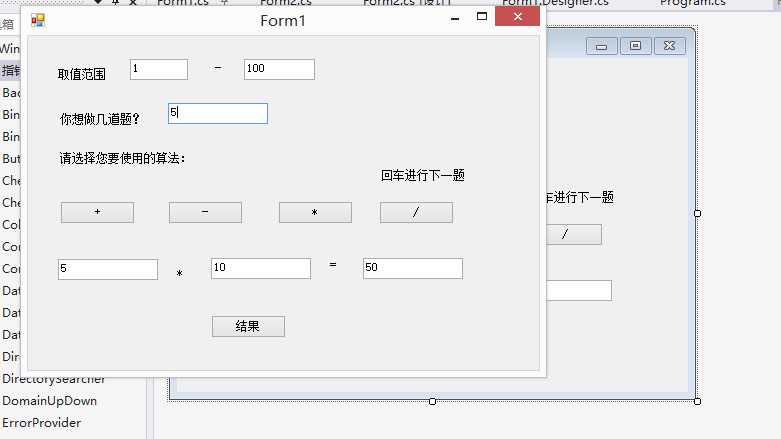The width and height of the screenshot is (781, 439).
Task: Focus the range maximum field containing 100
Action: (x=279, y=69)
